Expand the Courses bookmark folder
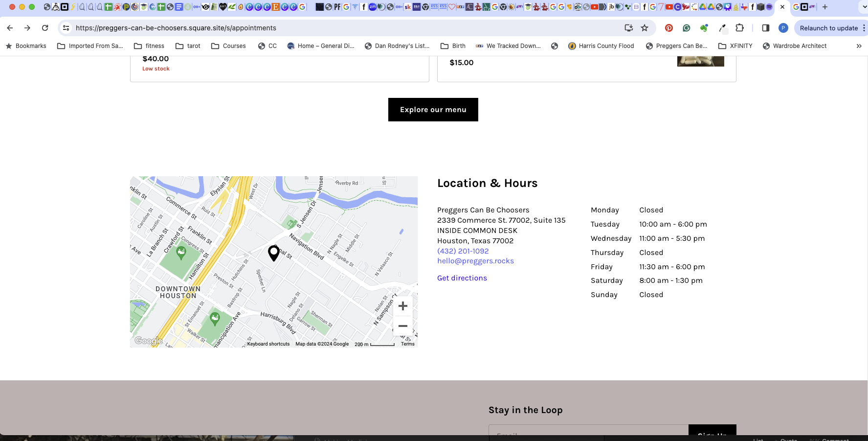868x441 pixels. [x=228, y=46]
